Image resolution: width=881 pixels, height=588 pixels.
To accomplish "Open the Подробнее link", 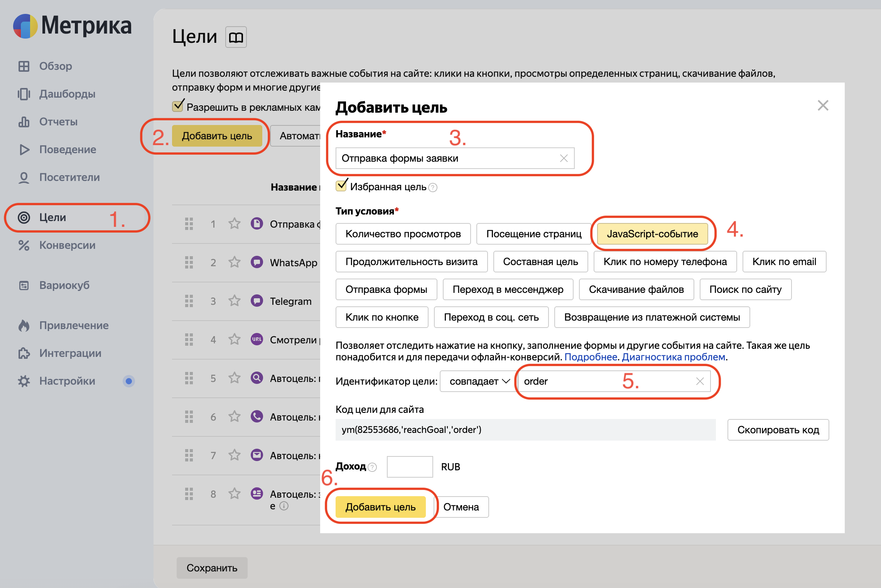I will coord(591,357).
